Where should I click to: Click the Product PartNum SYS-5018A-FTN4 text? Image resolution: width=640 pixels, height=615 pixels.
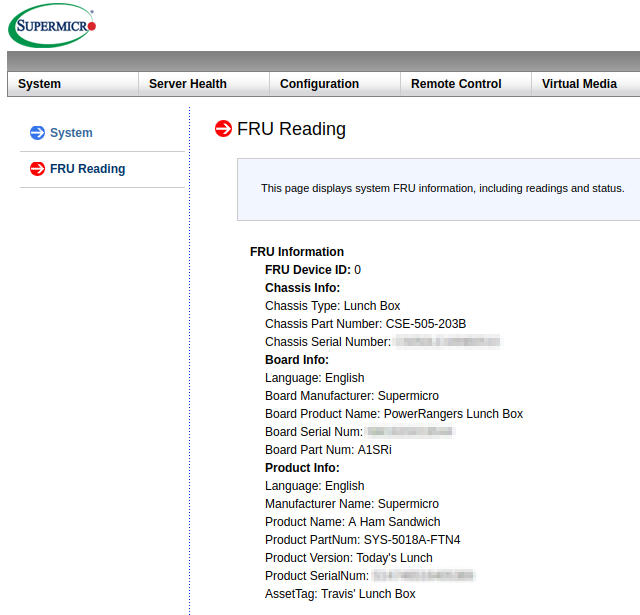(x=362, y=540)
